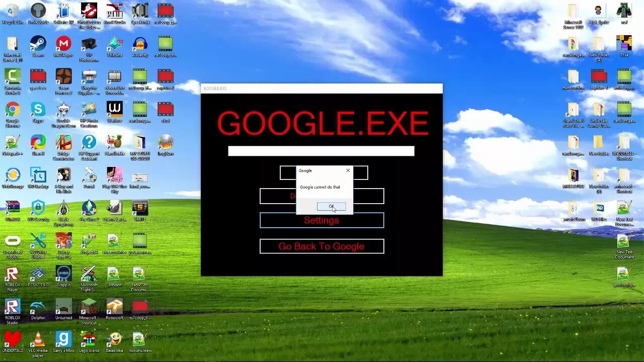Click the white search field in GOOGLE.EXE
This screenshot has width=644, height=362.
click(321, 151)
